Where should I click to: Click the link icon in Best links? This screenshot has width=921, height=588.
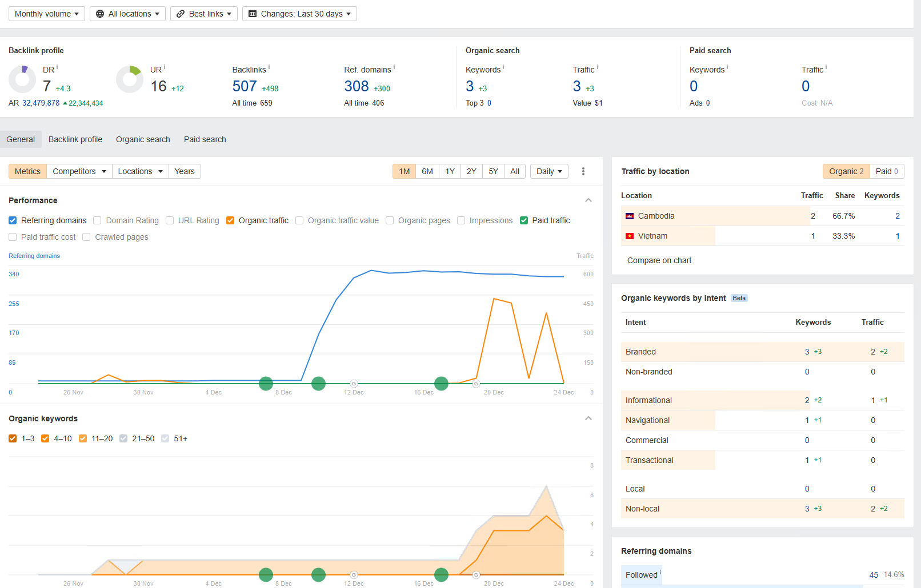[181, 14]
